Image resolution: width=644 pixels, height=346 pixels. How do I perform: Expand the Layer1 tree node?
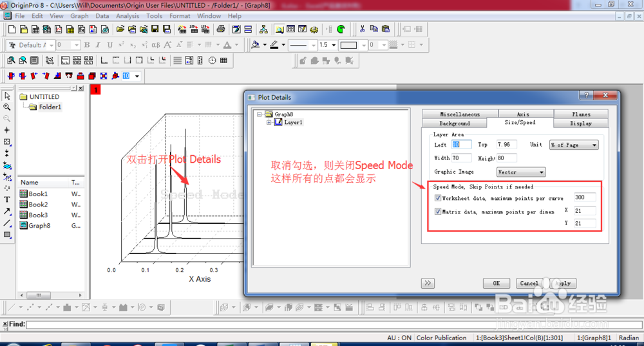269,122
